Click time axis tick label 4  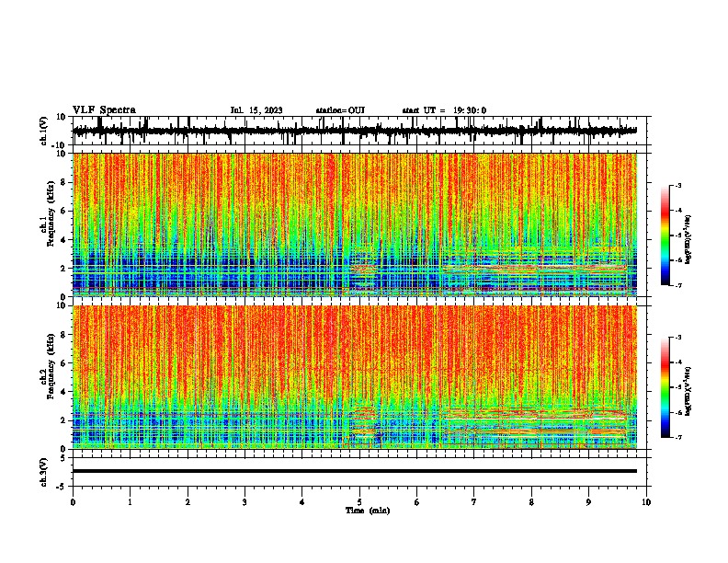click(x=302, y=502)
